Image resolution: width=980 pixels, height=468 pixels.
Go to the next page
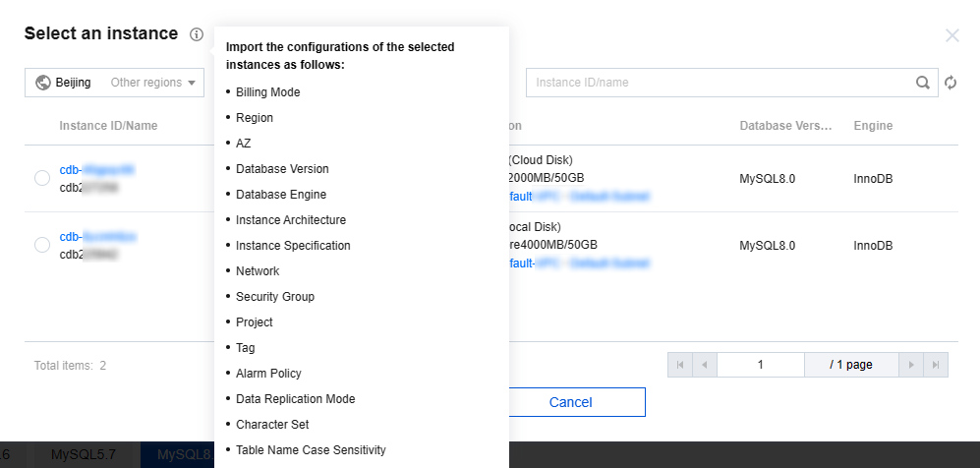[912, 365]
